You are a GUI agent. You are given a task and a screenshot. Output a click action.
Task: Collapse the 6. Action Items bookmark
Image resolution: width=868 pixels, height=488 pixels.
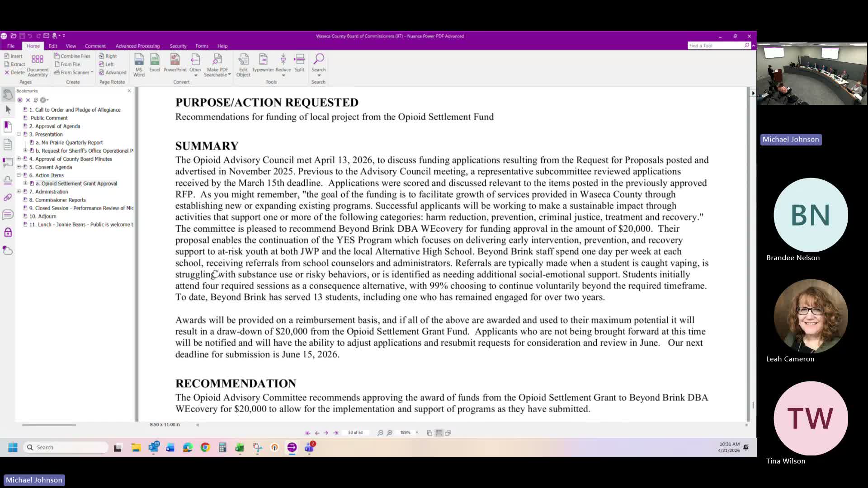[19, 175]
